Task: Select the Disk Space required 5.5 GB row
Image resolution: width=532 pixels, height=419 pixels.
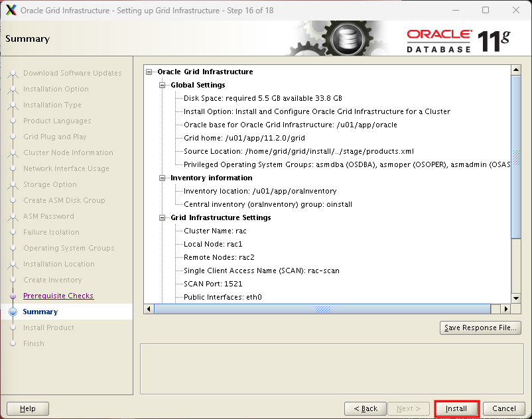Action: [x=263, y=98]
